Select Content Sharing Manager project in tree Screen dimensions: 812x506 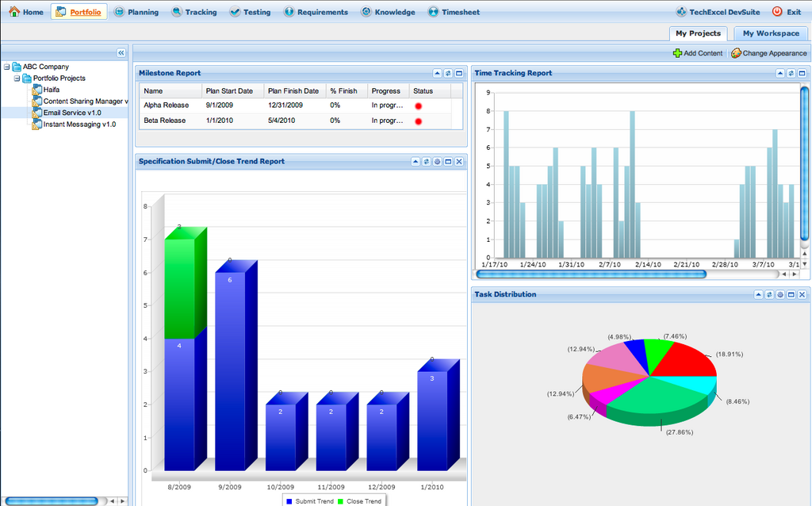click(86, 102)
